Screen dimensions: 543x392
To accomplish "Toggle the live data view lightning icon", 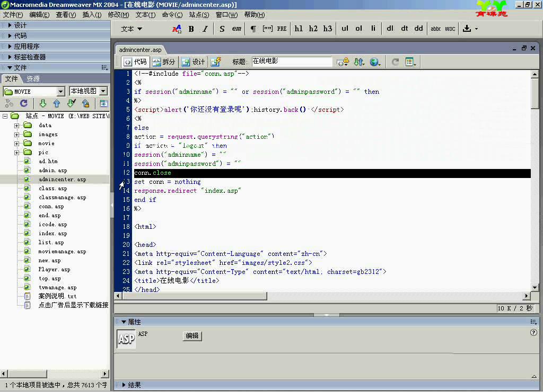I will (216, 62).
